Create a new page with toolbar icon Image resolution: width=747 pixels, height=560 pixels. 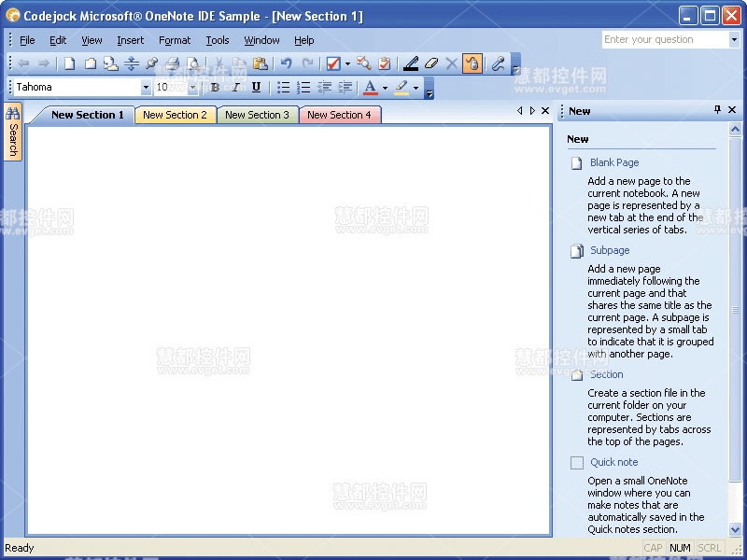pos(69,63)
